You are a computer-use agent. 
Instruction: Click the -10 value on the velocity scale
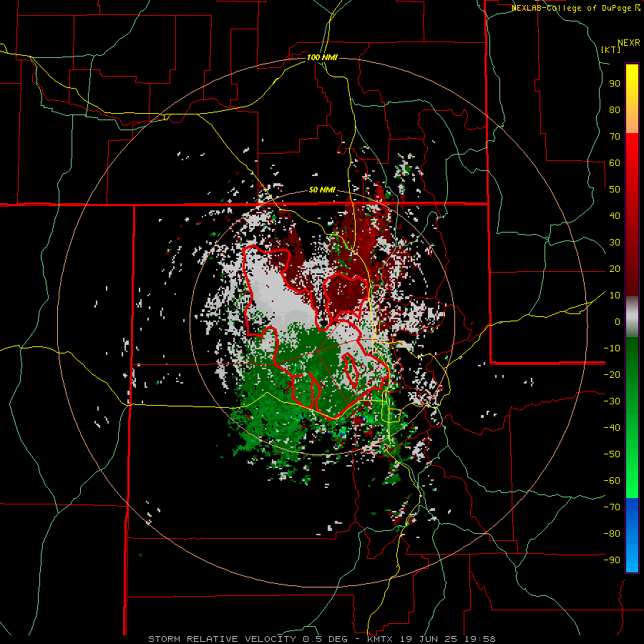coord(612,348)
